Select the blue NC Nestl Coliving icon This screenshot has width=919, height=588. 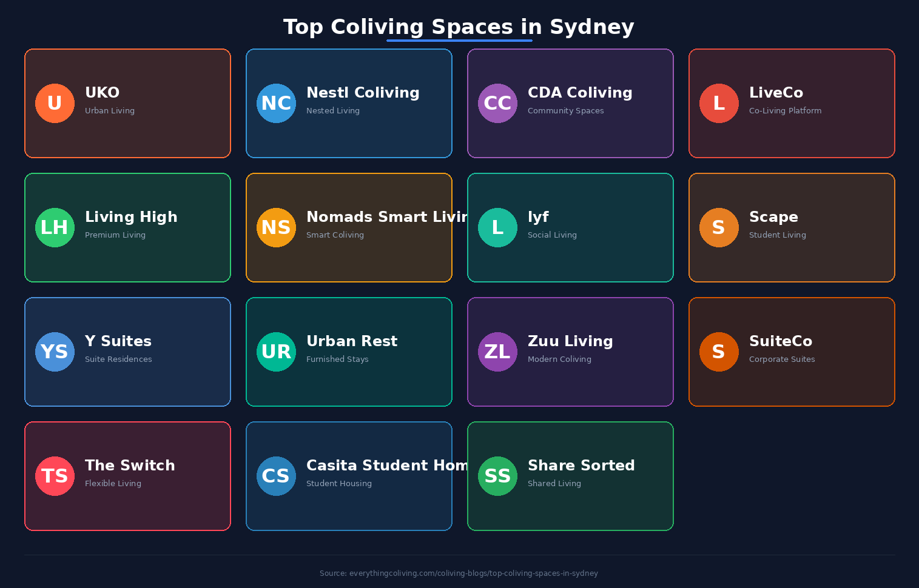click(x=276, y=103)
